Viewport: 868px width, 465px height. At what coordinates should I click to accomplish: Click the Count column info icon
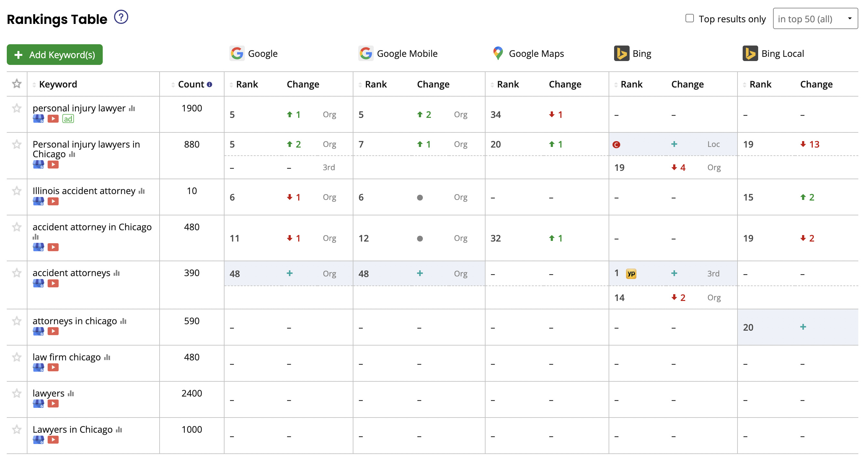(x=209, y=85)
